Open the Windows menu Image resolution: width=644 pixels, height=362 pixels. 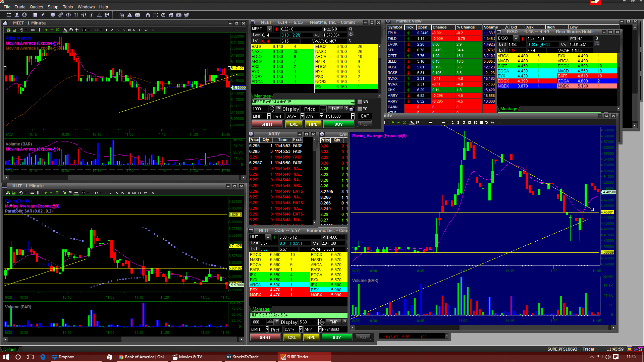click(x=86, y=7)
